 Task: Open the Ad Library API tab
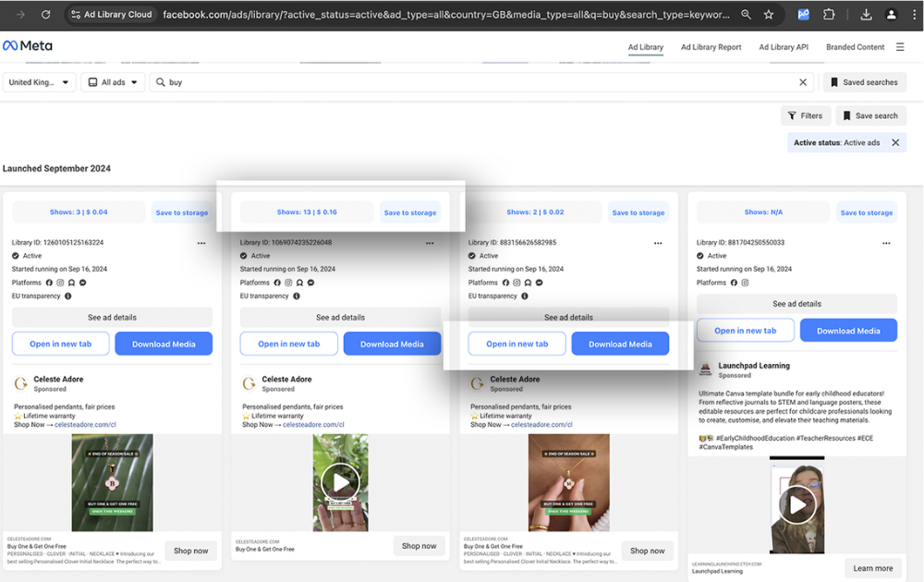point(784,47)
